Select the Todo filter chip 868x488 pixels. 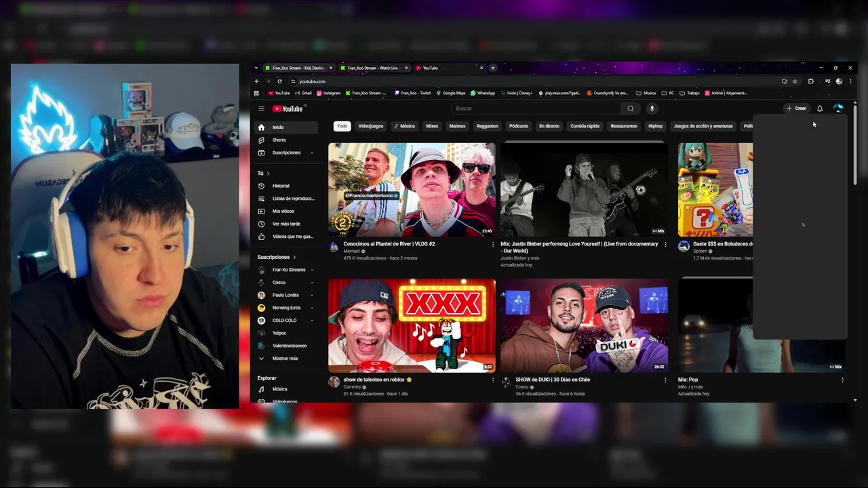click(342, 126)
